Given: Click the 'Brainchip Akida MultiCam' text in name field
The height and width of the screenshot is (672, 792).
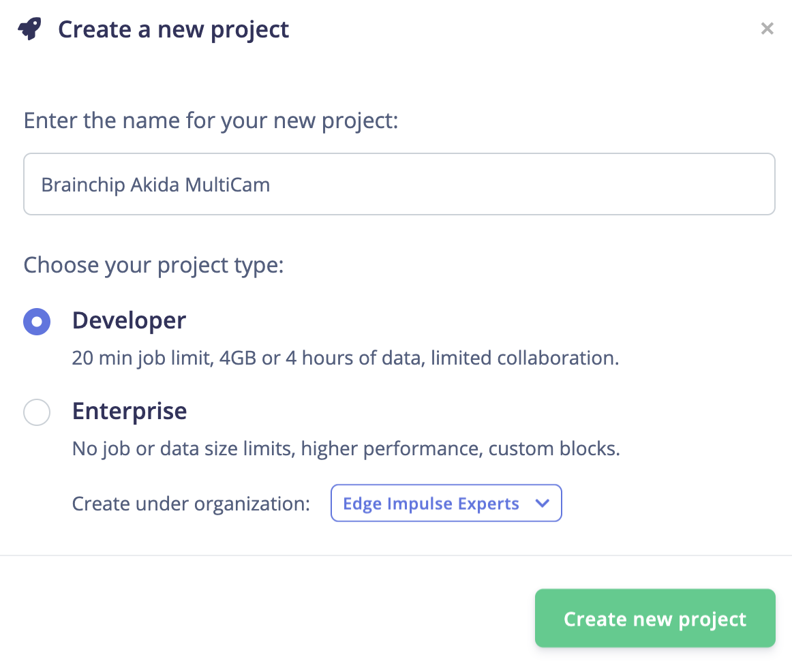Looking at the screenshot, I should coord(155,185).
